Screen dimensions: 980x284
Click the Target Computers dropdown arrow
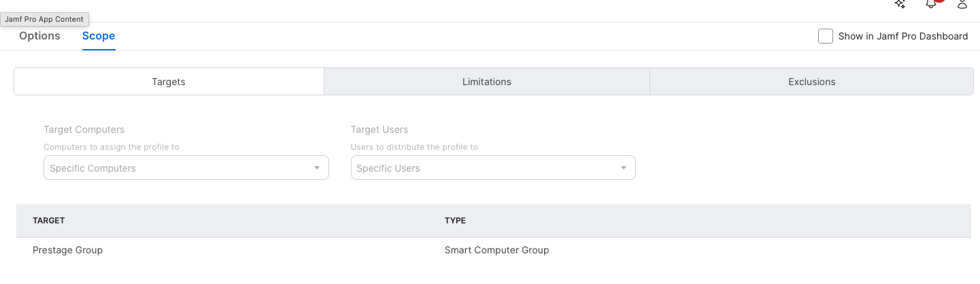(317, 168)
